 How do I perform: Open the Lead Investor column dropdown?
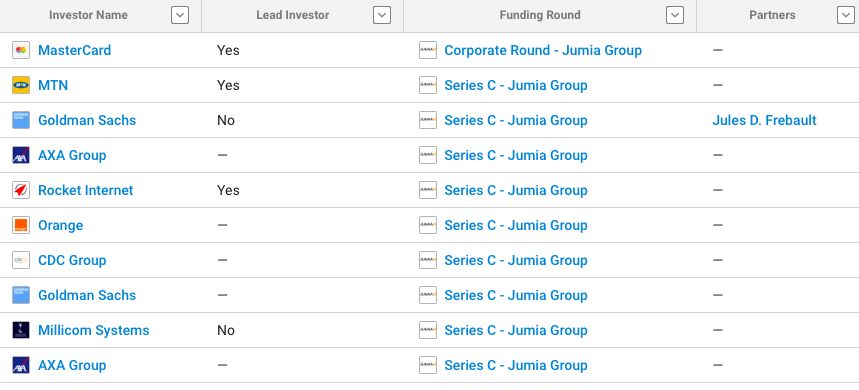[382, 15]
